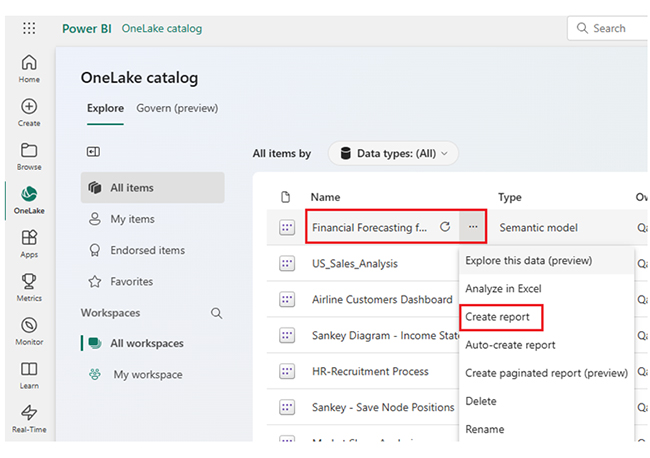
Task: Open HR-Recruitment Process item
Action: point(370,371)
